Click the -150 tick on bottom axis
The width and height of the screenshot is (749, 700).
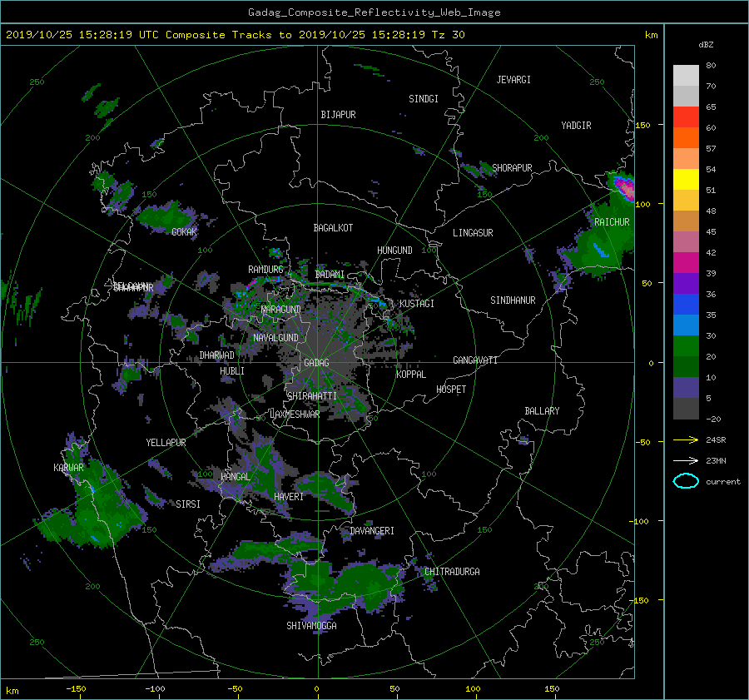(x=76, y=689)
